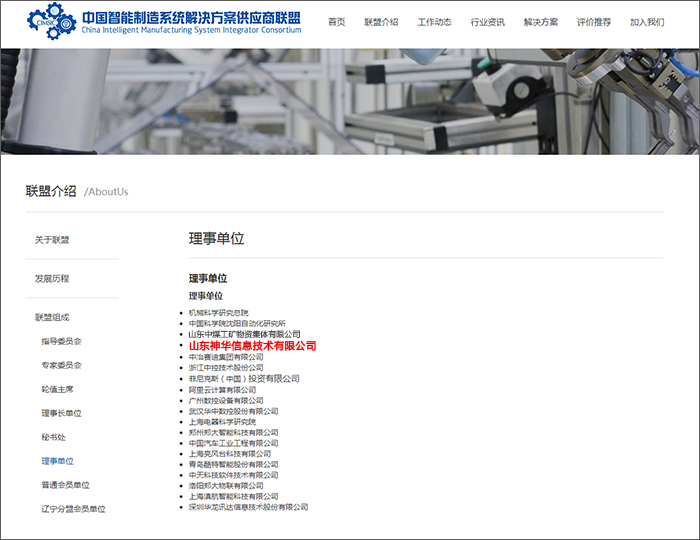
Task: Select 行业资讯 in the top menu
Action: [x=487, y=22]
